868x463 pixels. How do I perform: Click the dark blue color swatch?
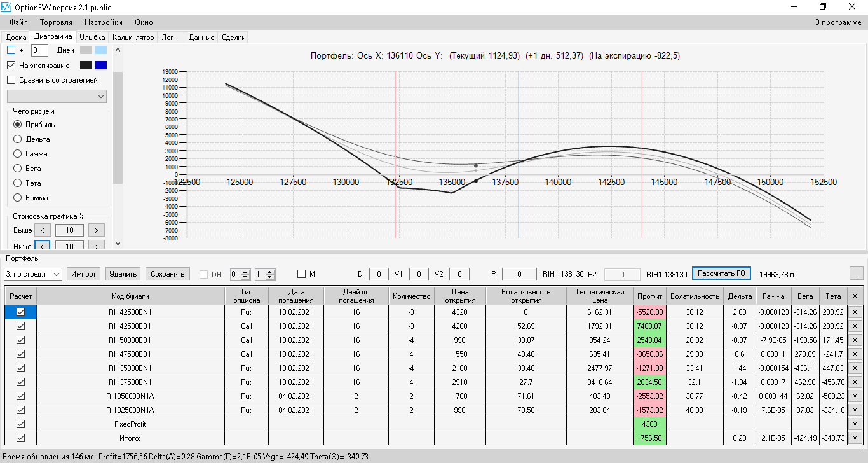click(101, 66)
